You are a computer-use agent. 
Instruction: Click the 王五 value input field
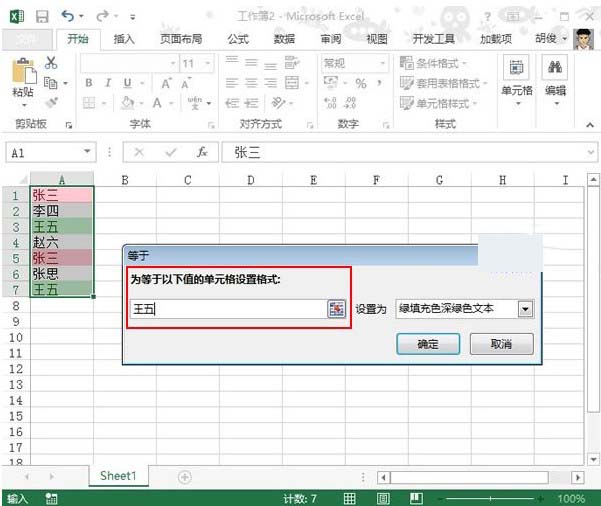[228, 309]
